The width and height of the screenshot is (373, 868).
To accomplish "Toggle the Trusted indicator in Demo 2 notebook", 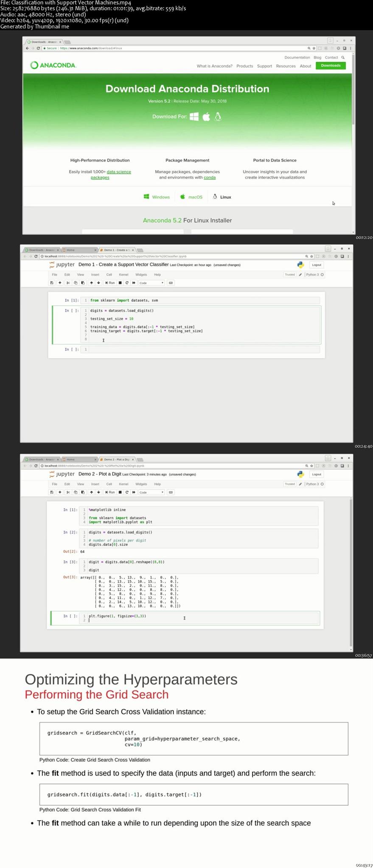I will pos(290,484).
